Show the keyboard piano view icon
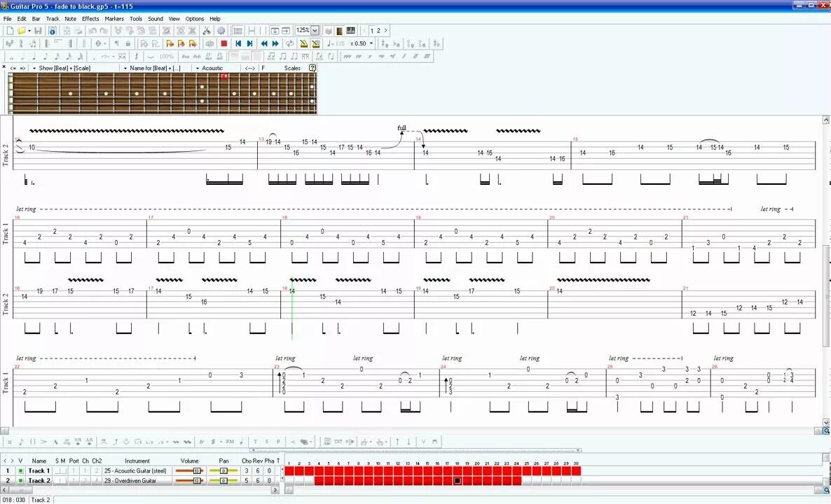The height and width of the screenshot is (504, 831). (x=351, y=31)
